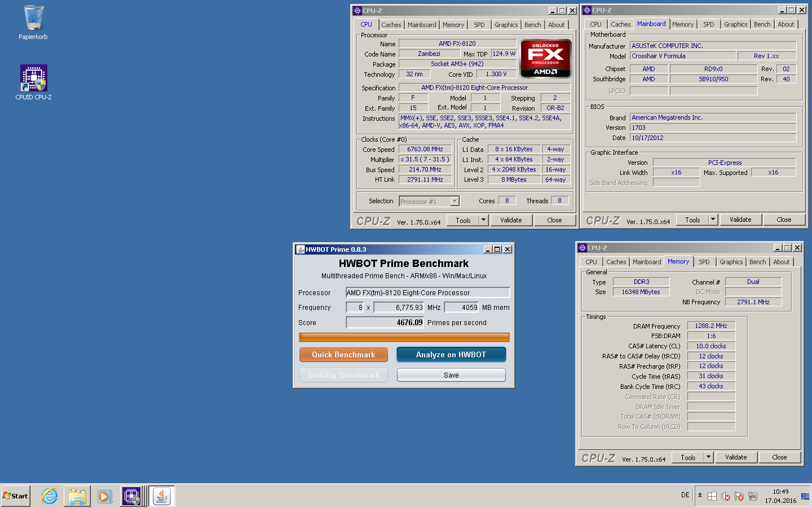
Task: Click the HWBOT Prime window title icon
Action: 300,249
